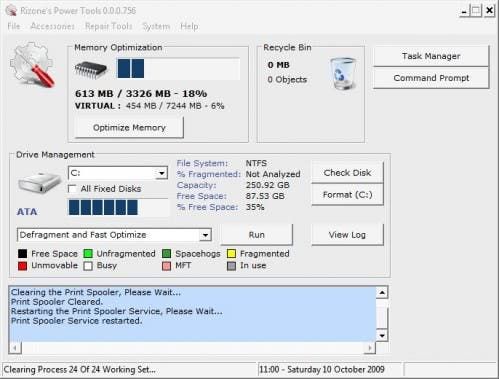
Task: Click the Recycle Bin icon
Action: click(x=343, y=73)
